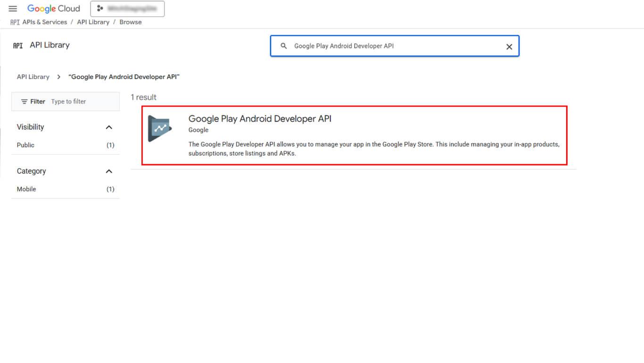Click the search magnifier icon
The width and height of the screenshot is (644, 363).
pos(284,46)
